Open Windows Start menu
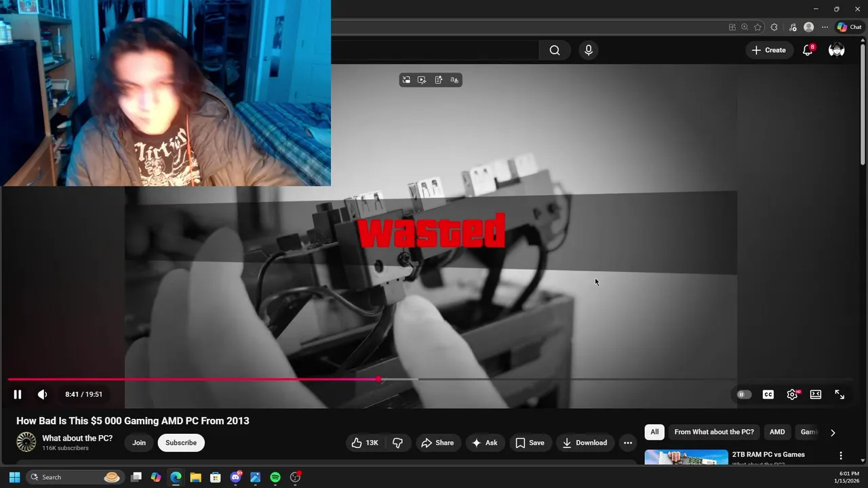 14,477
